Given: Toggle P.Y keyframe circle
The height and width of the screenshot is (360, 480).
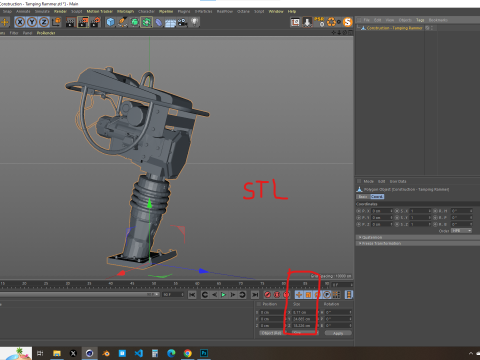Looking at the screenshot, I should click(359, 218).
